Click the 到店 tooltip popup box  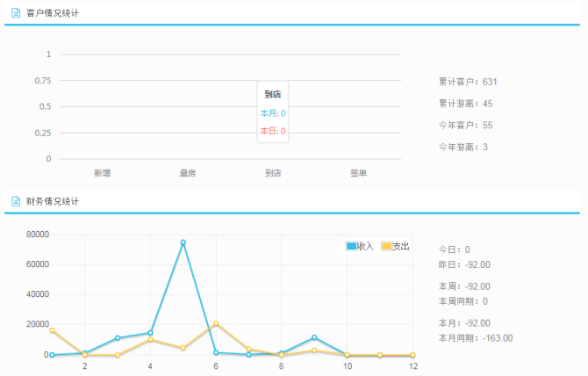click(273, 112)
